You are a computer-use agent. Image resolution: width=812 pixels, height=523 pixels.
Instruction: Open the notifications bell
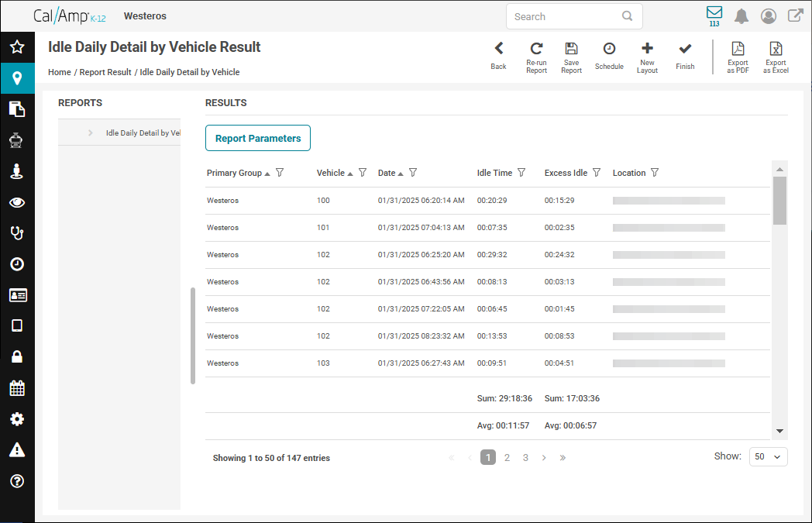741,16
